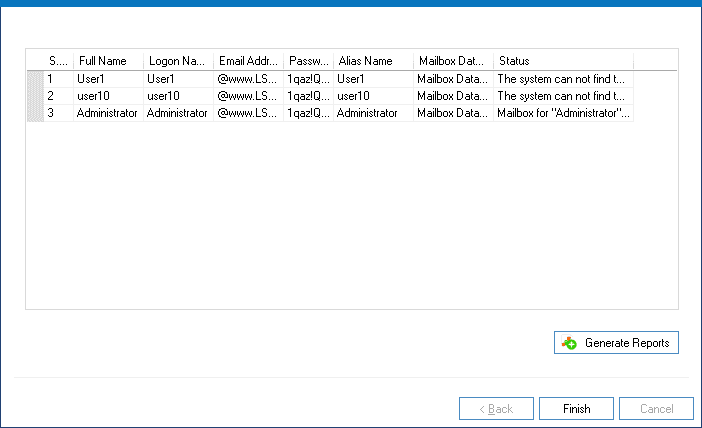Click the Alias Name column header
This screenshot has width=702, height=428.
point(373,61)
